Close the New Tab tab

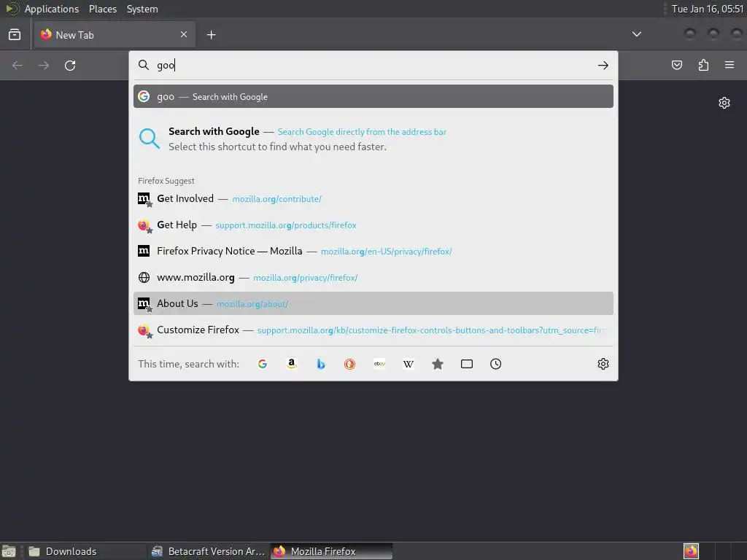[x=184, y=34]
